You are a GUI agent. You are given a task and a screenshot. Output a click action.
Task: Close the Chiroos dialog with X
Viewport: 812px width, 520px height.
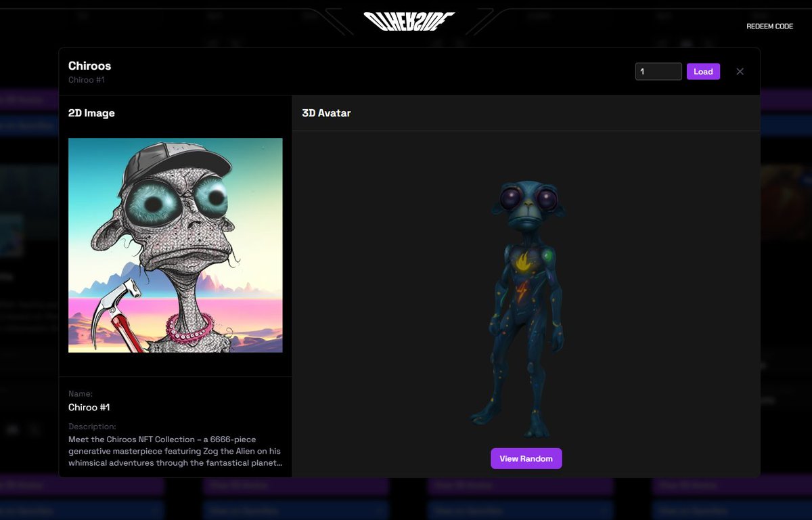point(740,71)
